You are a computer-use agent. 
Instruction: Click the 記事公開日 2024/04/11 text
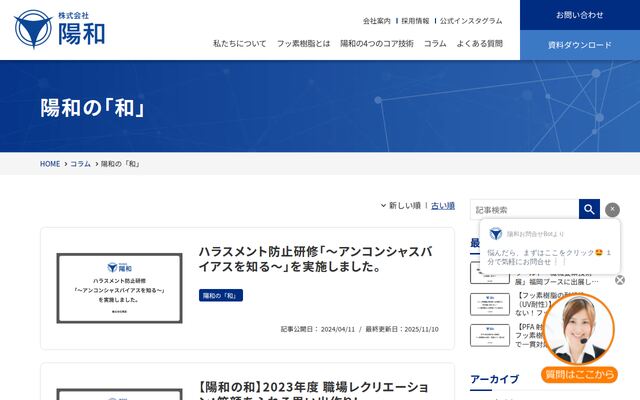(318, 329)
